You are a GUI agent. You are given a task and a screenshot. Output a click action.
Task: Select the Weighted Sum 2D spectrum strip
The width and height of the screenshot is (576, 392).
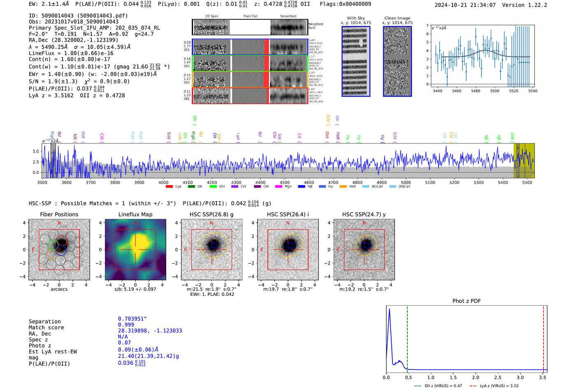(x=250, y=27)
